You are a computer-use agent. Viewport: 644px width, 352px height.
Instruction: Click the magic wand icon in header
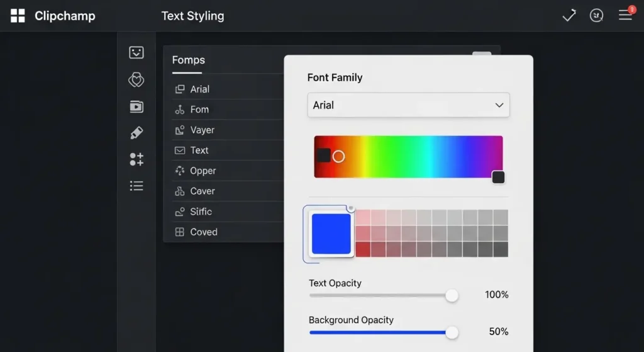click(569, 16)
